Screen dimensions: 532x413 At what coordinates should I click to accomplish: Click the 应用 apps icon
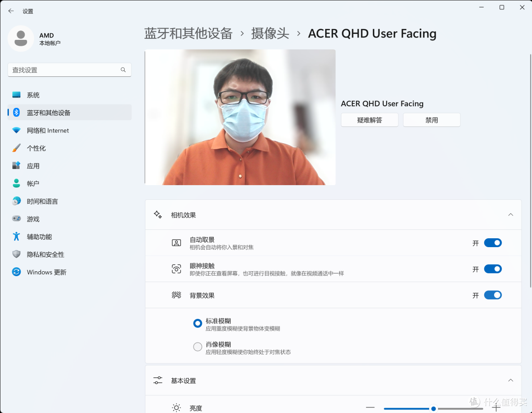[16, 165]
